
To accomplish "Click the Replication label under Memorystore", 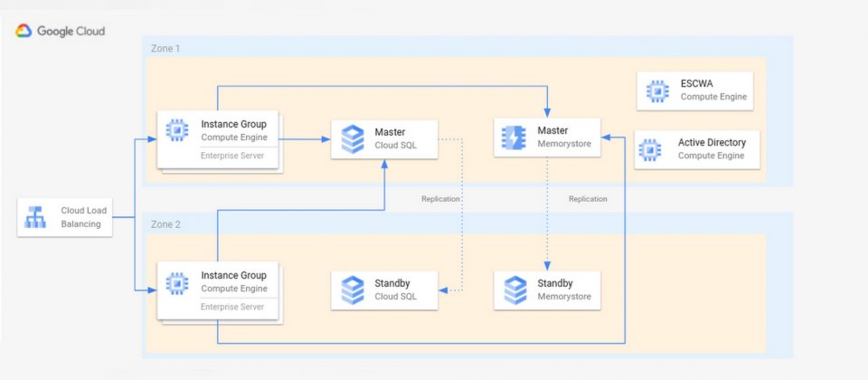I will coord(588,199).
